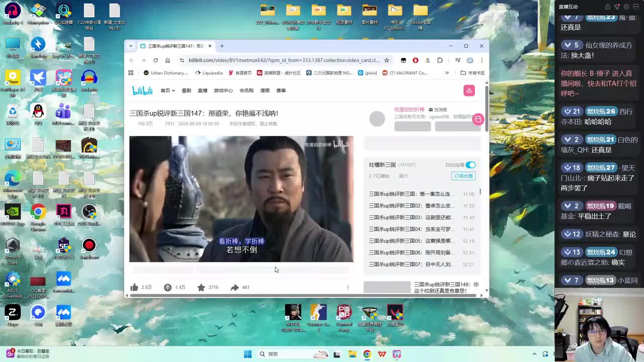Viewport: 644px width, 362px height.
Task: Open Microsoft Edge desktop shortcut
Action: 13,183
